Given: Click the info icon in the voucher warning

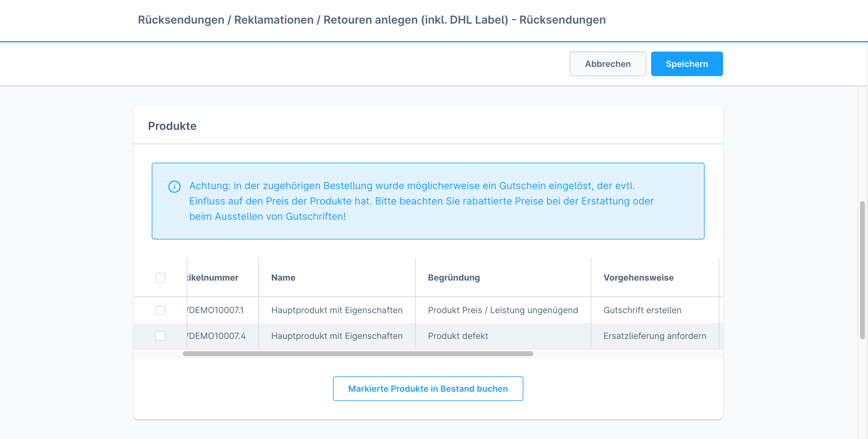Looking at the screenshot, I should pos(174,186).
